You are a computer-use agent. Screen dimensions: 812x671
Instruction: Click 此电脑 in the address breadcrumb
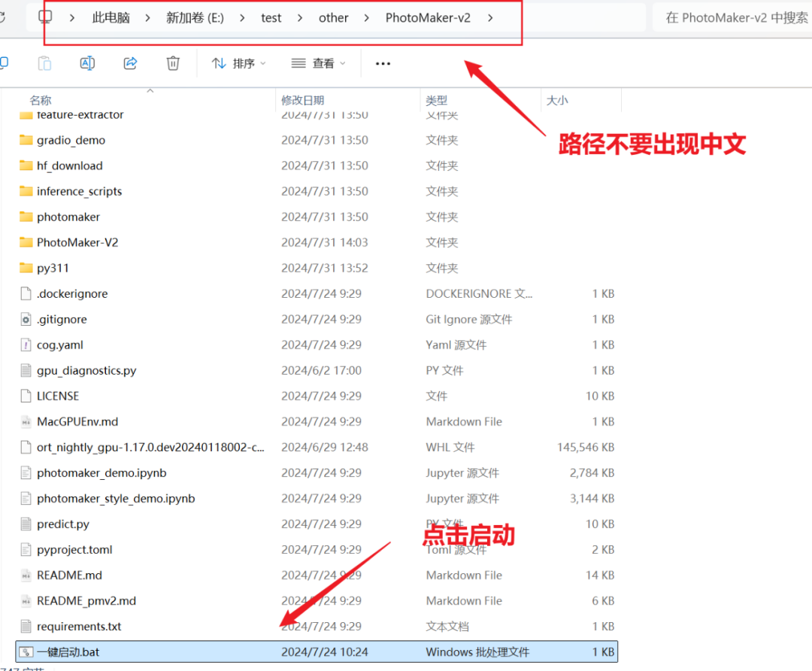pyautogui.click(x=111, y=18)
